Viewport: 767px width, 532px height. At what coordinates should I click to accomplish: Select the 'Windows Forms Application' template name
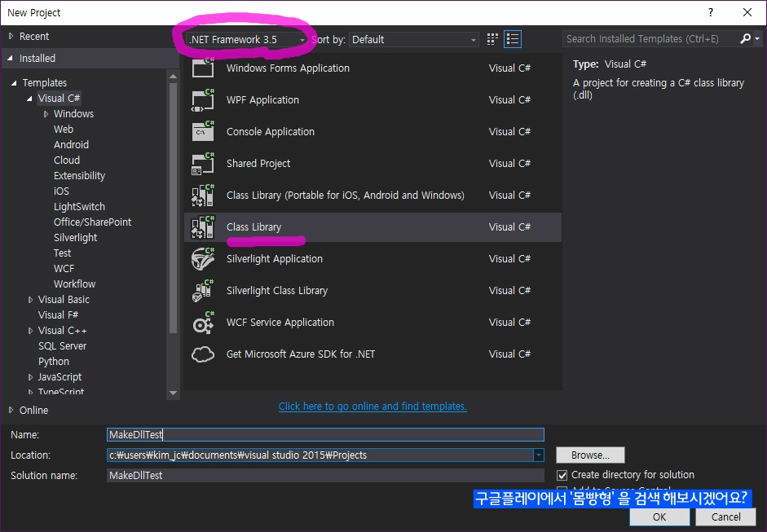(288, 68)
